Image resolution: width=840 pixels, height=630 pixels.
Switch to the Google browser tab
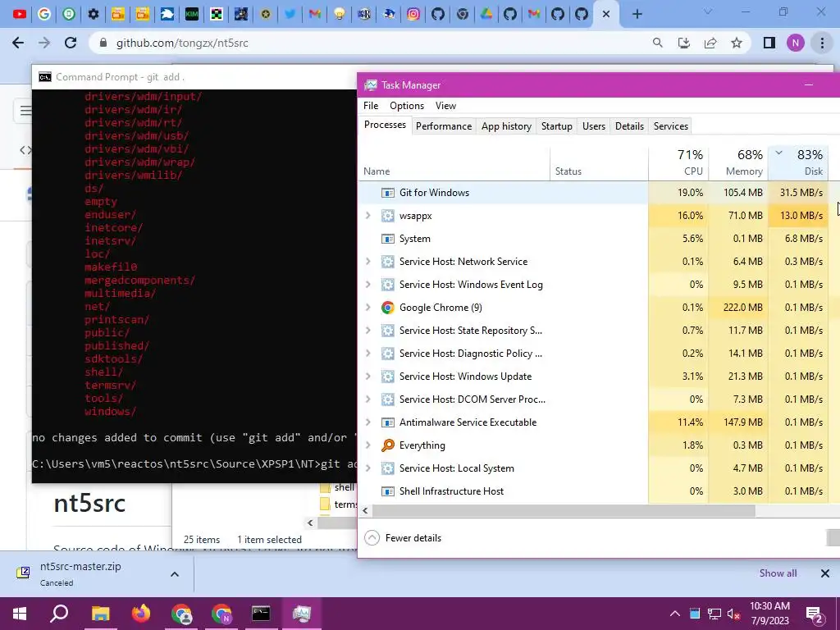[44, 14]
